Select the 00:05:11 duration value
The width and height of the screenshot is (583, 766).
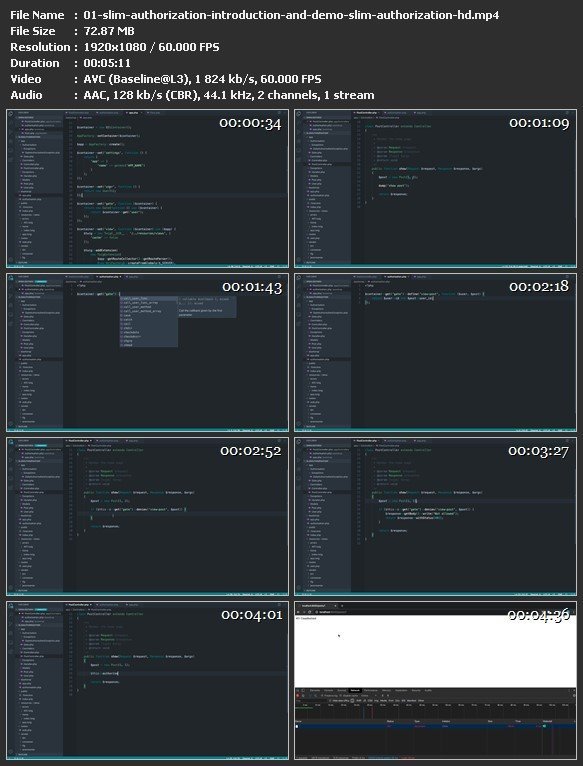(x=107, y=64)
